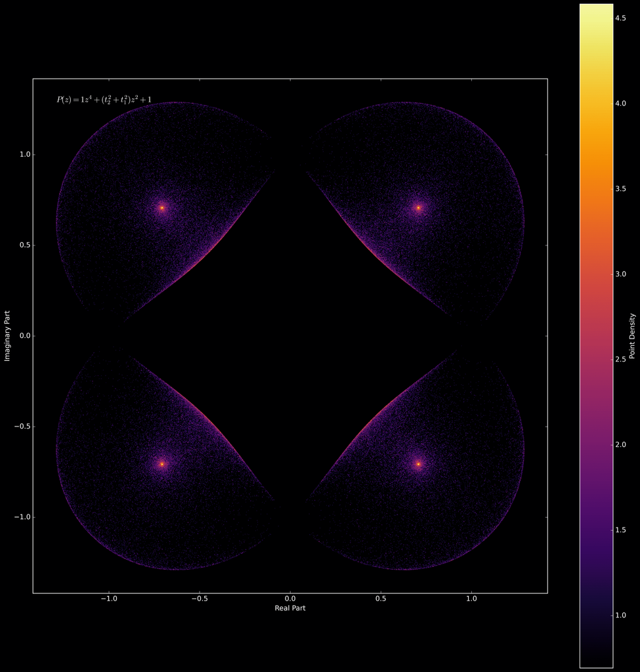The width and height of the screenshot is (640, 672).
Task: Click the 'Real Part' x-axis label
Action: click(290, 608)
